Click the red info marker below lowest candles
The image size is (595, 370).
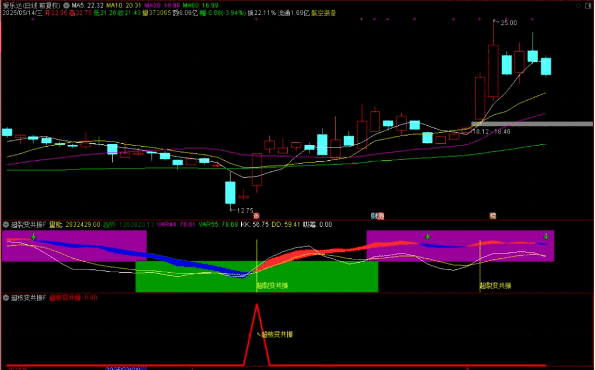tap(257, 216)
